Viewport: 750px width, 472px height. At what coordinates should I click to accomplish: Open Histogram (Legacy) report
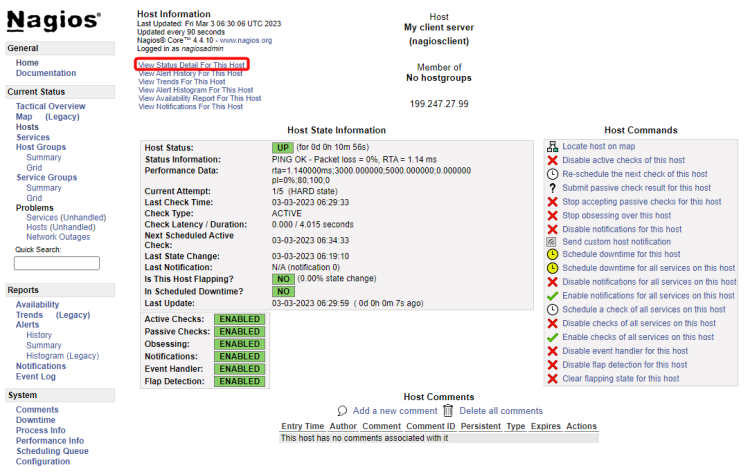63,356
